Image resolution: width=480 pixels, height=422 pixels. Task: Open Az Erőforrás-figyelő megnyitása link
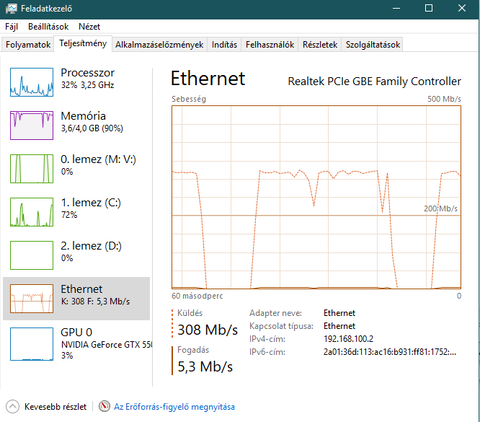click(174, 407)
